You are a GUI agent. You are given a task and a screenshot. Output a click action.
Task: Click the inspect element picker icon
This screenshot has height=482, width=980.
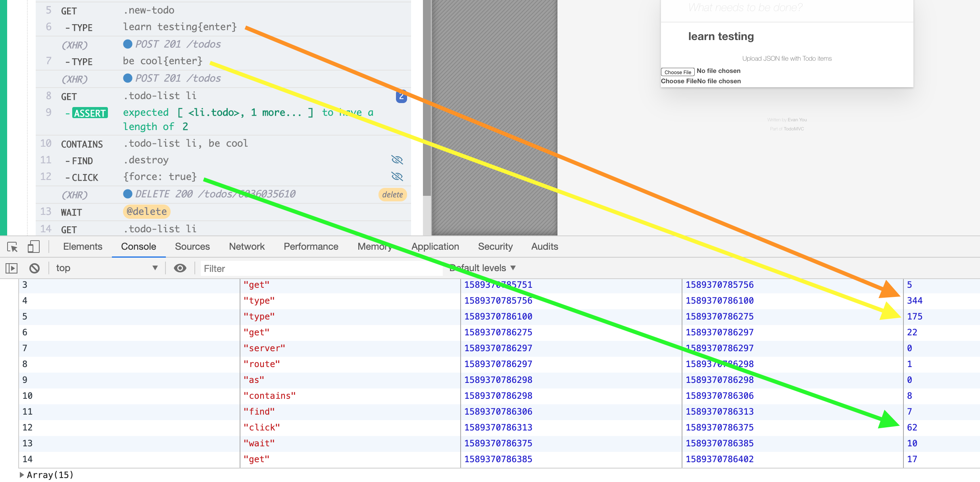point(12,247)
